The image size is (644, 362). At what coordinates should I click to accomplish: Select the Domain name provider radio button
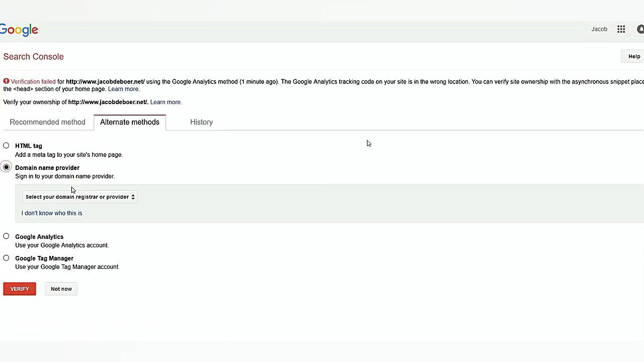click(x=6, y=167)
